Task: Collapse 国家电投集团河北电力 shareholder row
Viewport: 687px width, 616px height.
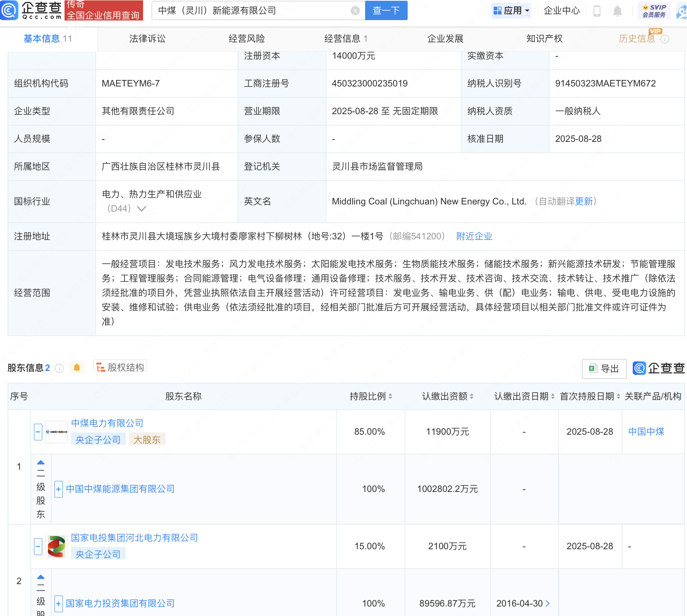Action: point(38,547)
